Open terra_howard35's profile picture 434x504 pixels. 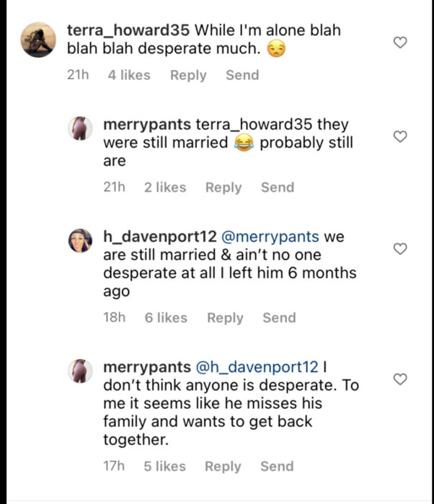(x=37, y=40)
